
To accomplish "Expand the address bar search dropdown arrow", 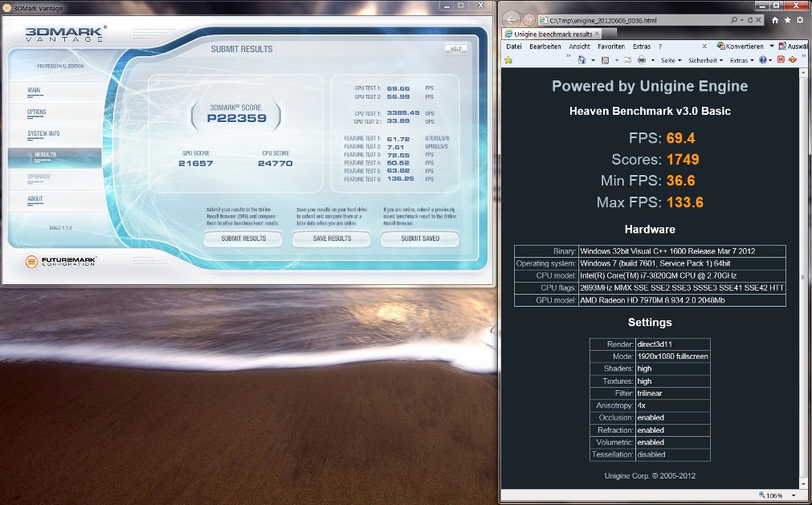I will pyautogui.click(x=741, y=19).
